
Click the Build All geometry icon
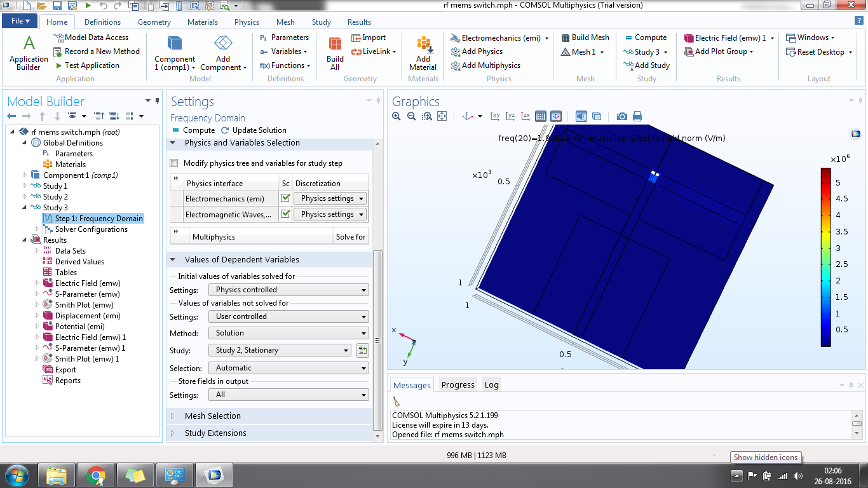click(335, 52)
